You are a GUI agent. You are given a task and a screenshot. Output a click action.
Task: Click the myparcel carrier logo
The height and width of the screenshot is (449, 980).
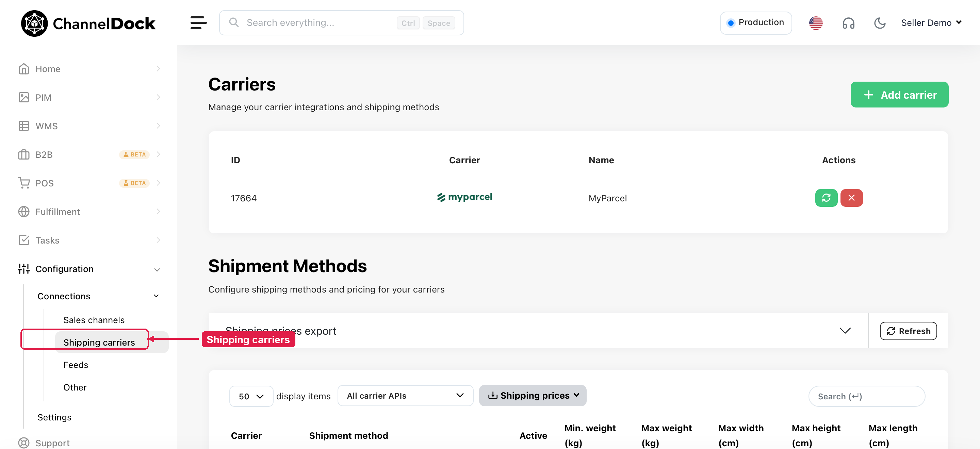coord(464,197)
